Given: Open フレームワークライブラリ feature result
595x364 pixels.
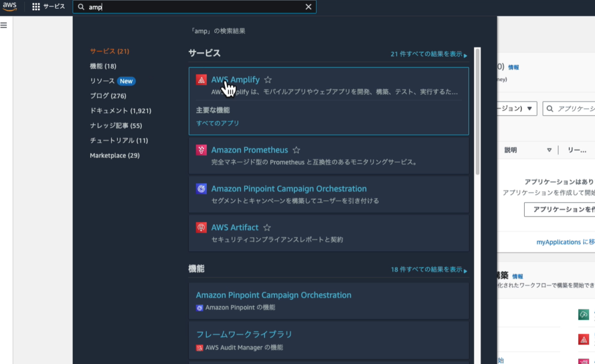Looking at the screenshot, I should click(243, 334).
